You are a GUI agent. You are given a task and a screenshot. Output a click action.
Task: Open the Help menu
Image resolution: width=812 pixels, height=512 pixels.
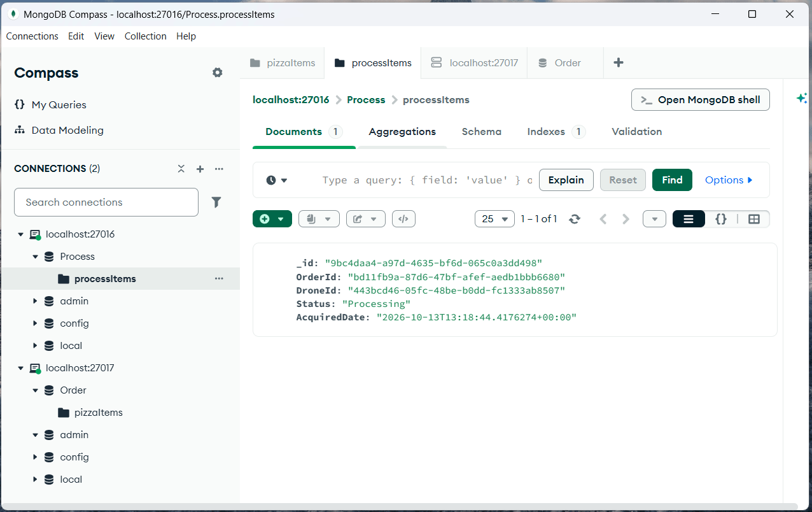click(186, 36)
